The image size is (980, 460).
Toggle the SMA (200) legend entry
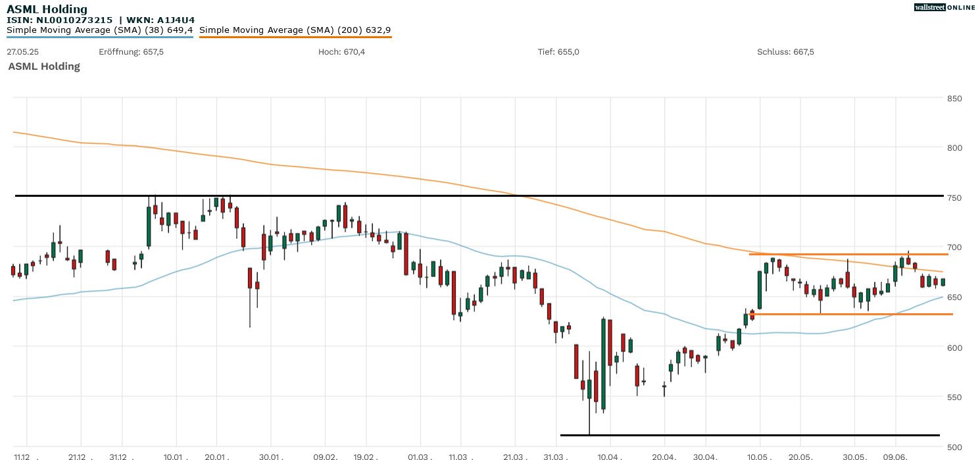coord(295,30)
